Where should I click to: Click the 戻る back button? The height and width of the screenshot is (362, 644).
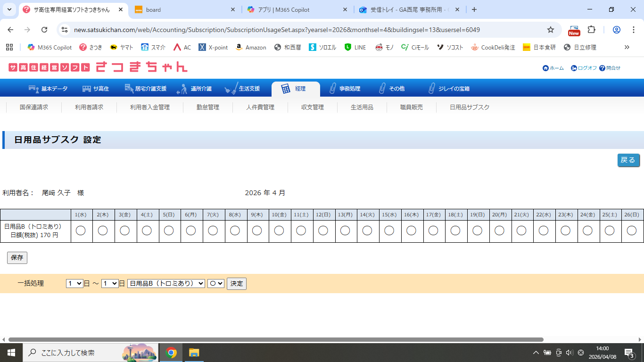[628, 160]
